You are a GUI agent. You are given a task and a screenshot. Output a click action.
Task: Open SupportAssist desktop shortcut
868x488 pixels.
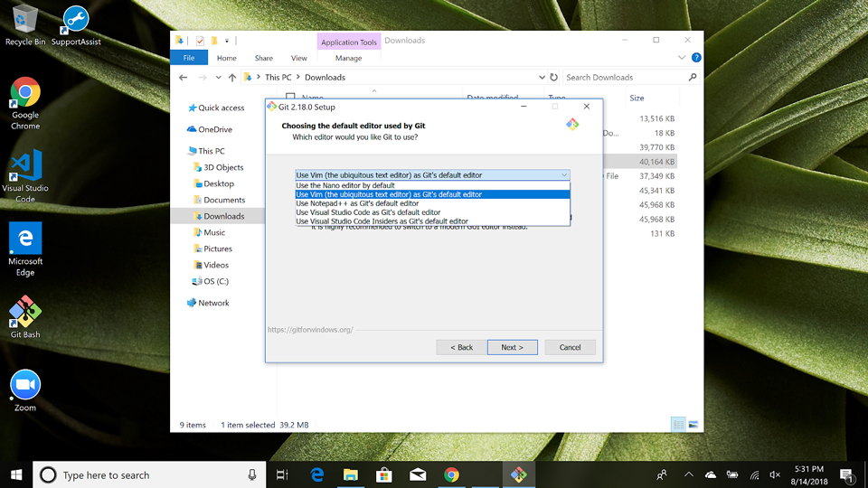coord(76,25)
